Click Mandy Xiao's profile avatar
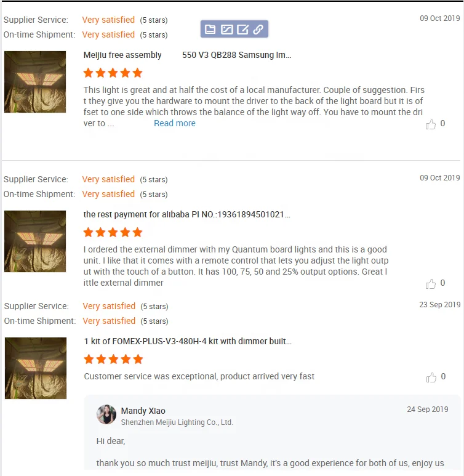Screen dimensions: 464x476 click(x=106, y=414)
